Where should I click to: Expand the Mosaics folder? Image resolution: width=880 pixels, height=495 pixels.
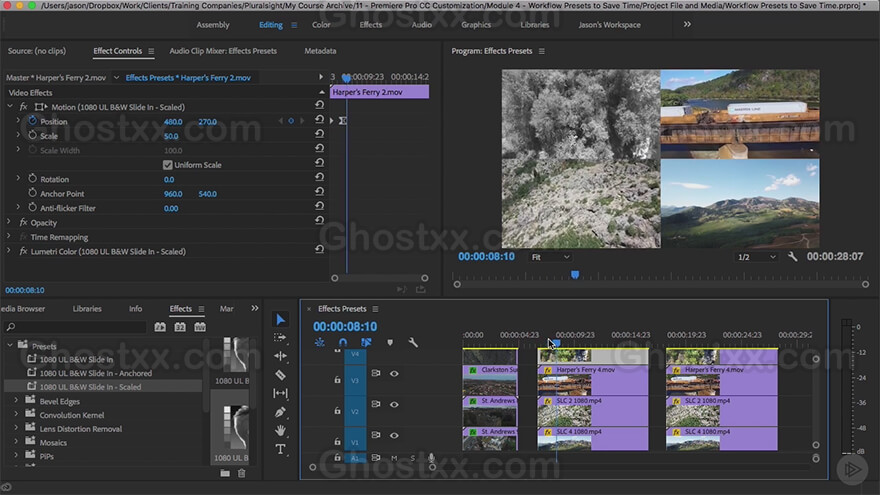16,442
